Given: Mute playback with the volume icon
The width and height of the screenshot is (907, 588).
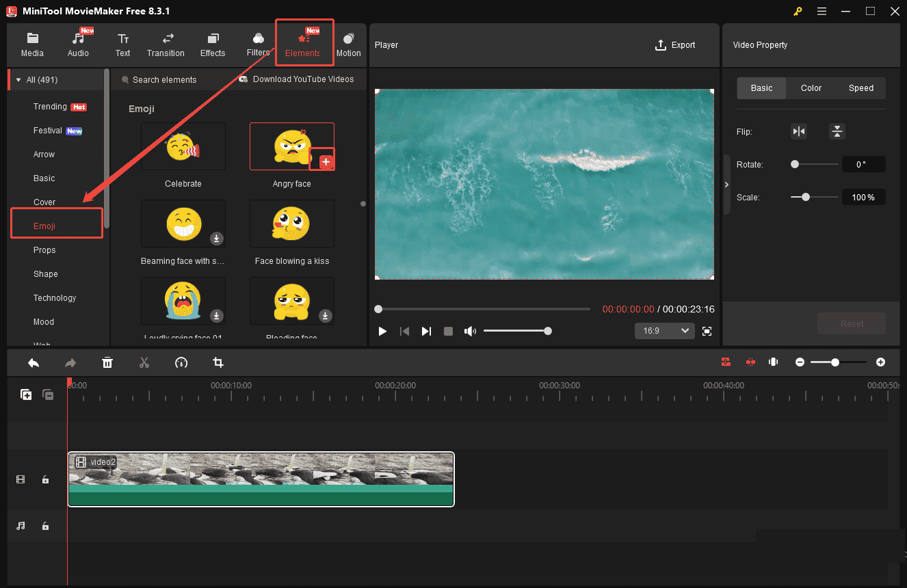Looking at the screenshot, I should coord(470,331).
